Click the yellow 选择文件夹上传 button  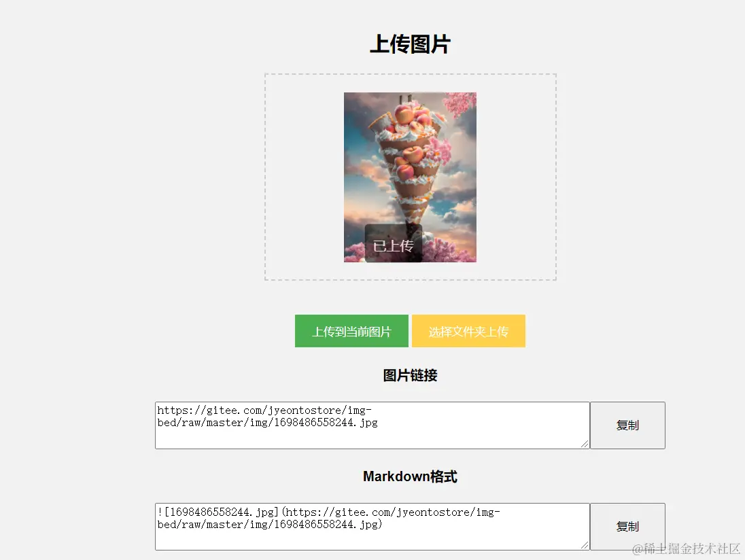[x=468, y=331]
